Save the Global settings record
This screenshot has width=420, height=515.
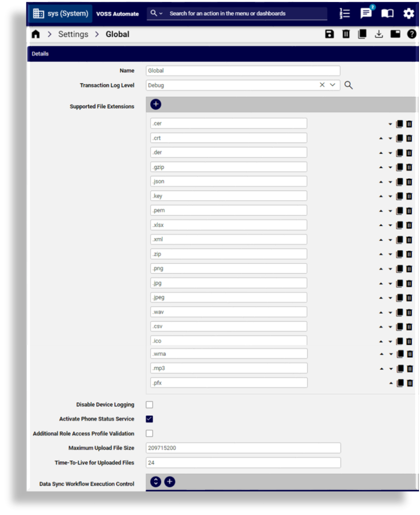click(x=329, y=34)
